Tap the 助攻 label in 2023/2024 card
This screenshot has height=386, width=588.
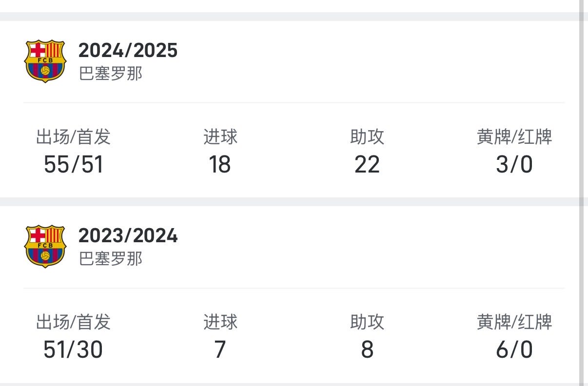[x=367, y=322]
